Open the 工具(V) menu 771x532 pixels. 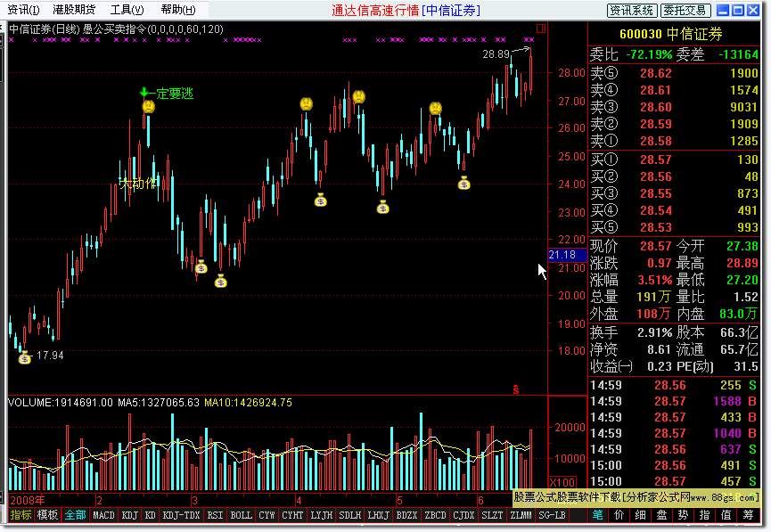127,10
